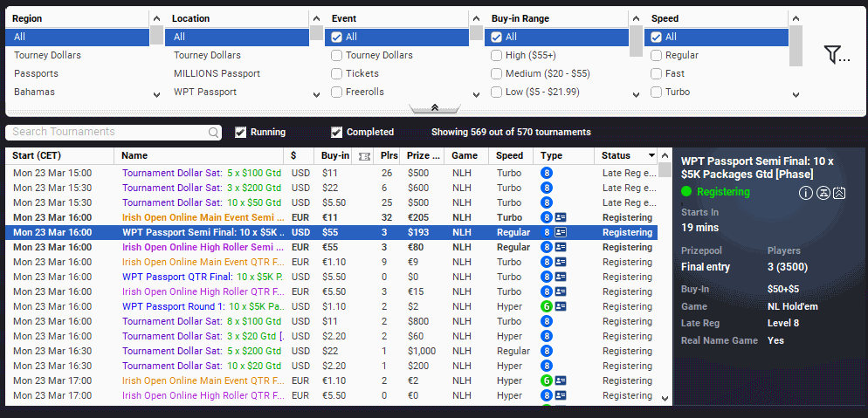Check the High ($55+) buy-in filter
Image resolution: width=868 pixels, height=418 pixels.
click(496, 55)
